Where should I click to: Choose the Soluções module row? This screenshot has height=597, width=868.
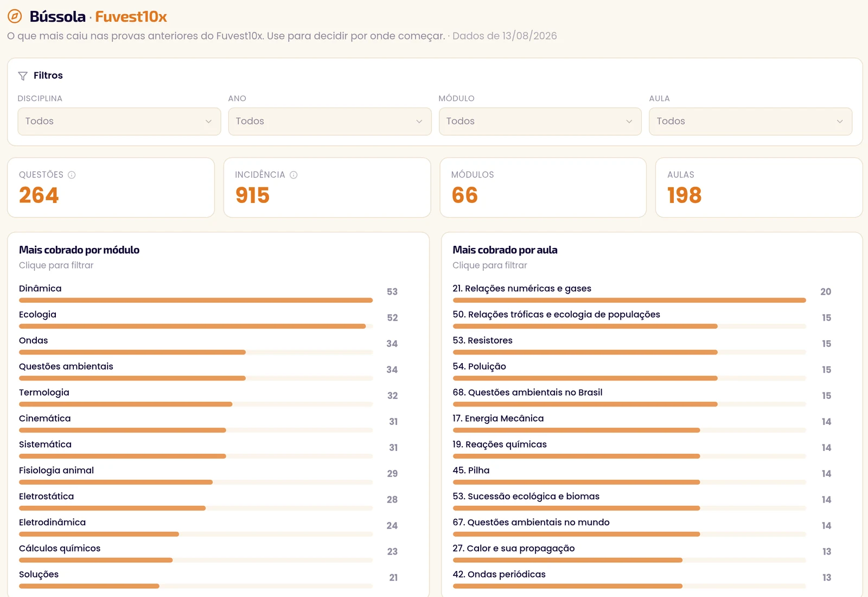(x=208, y=579)
